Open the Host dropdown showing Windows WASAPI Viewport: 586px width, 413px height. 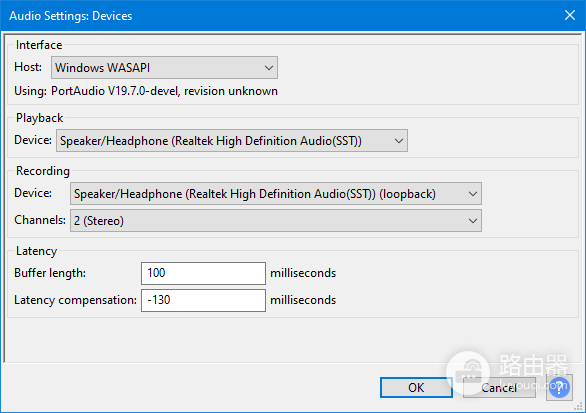tap(164, 68)
